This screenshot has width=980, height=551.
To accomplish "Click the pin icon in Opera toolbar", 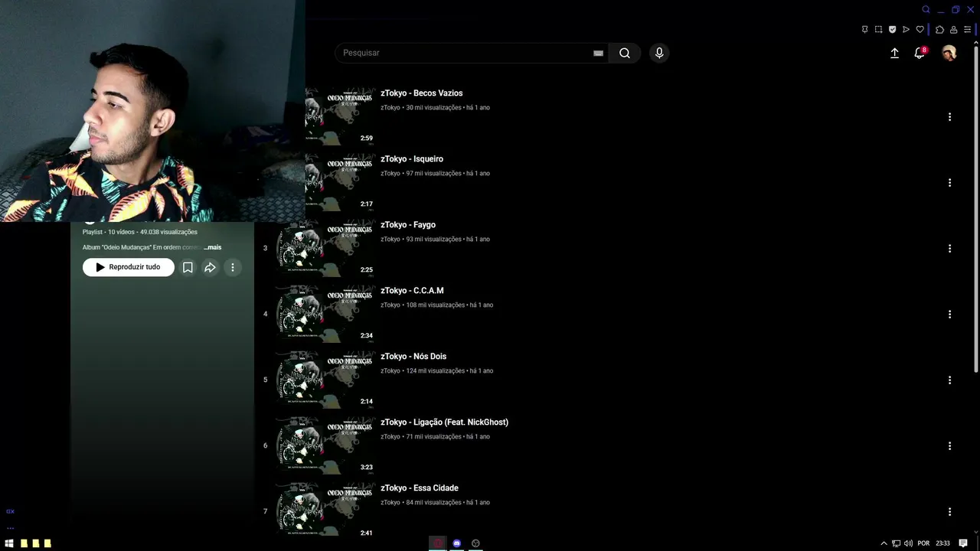I will [x=864, y=30].
